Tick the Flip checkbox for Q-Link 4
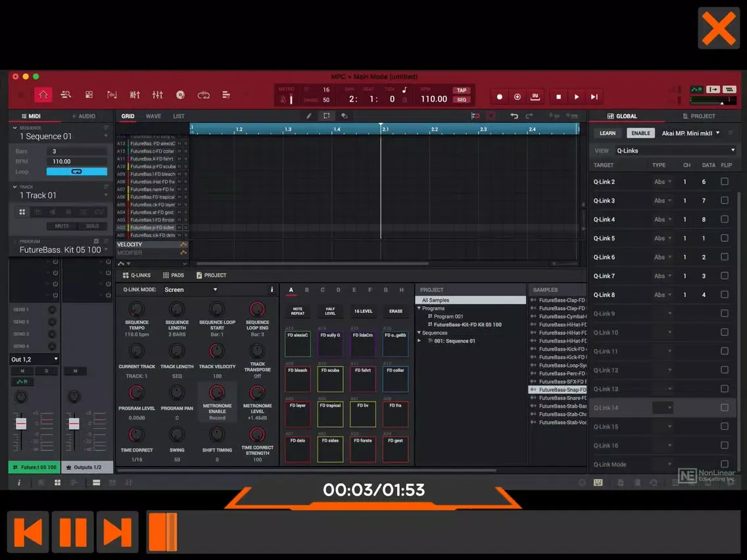The image size is (747, 560). tap(725, 219)
